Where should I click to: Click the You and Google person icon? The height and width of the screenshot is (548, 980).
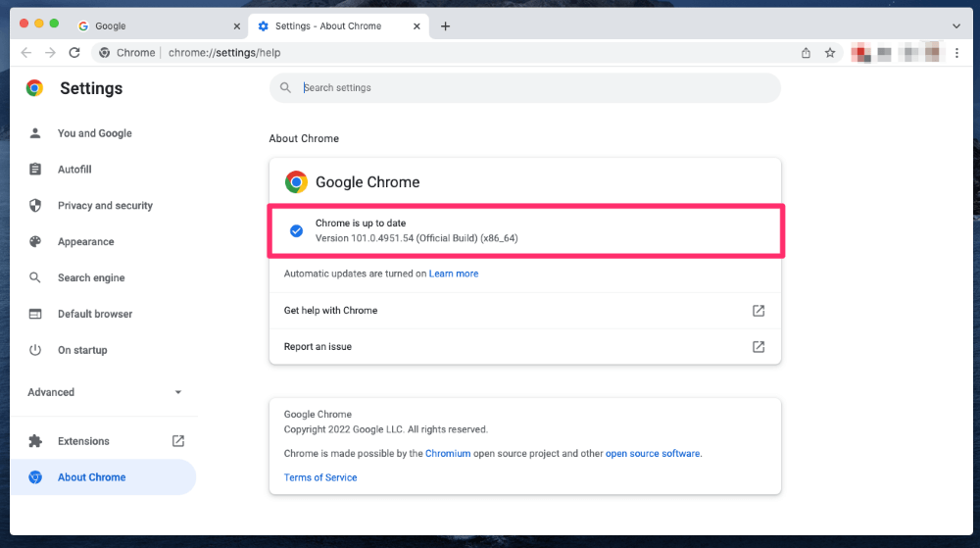click(x=35, y=133)
